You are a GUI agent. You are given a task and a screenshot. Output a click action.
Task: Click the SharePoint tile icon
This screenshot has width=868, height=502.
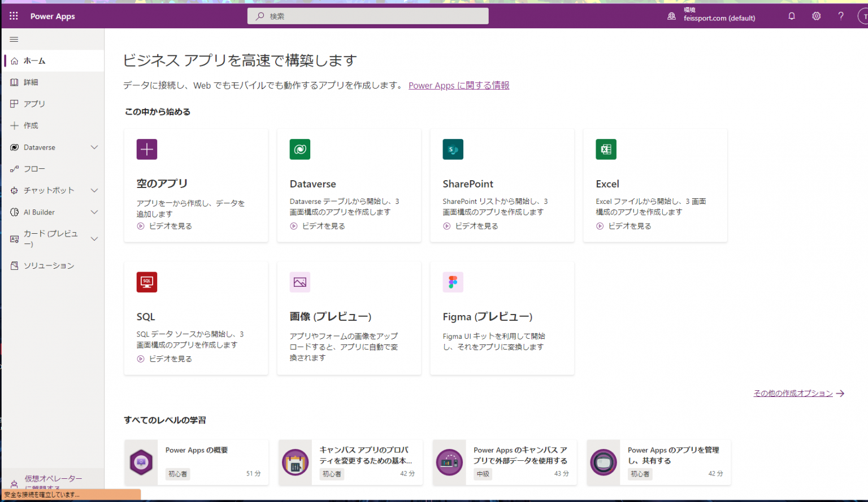point(453,150)
